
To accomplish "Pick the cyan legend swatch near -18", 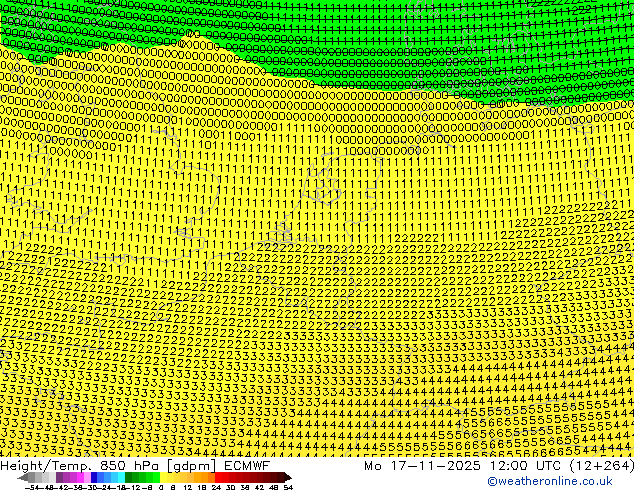I will [x=121, y=477].
